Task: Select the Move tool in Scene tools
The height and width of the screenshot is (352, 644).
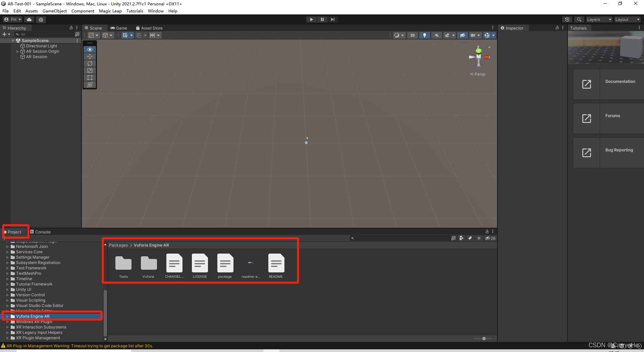Action: coord(90,56)
